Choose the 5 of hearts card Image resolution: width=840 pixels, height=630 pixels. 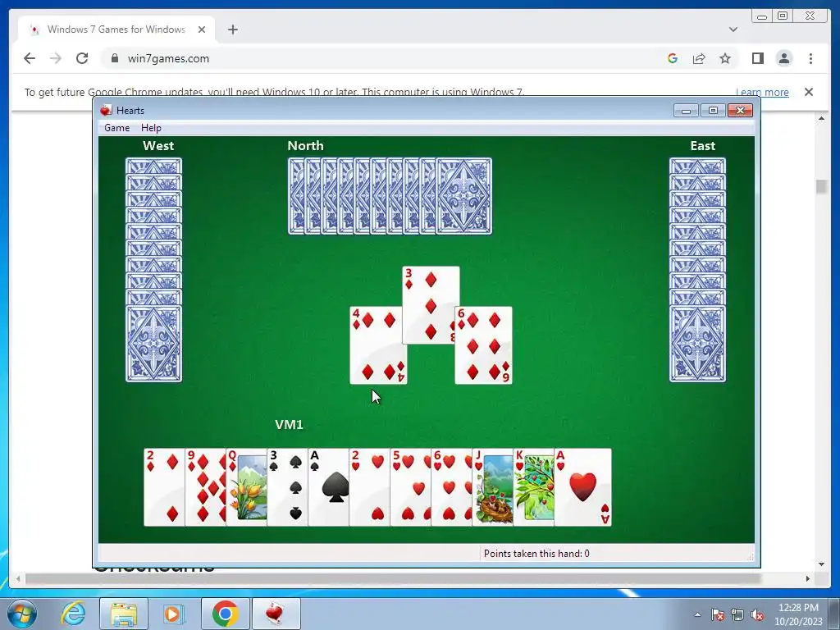410,487
